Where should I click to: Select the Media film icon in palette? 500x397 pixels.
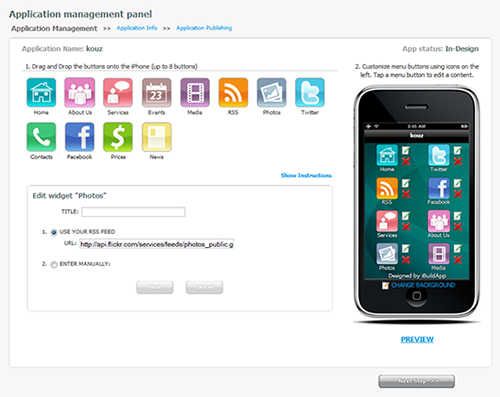(195, 92)
